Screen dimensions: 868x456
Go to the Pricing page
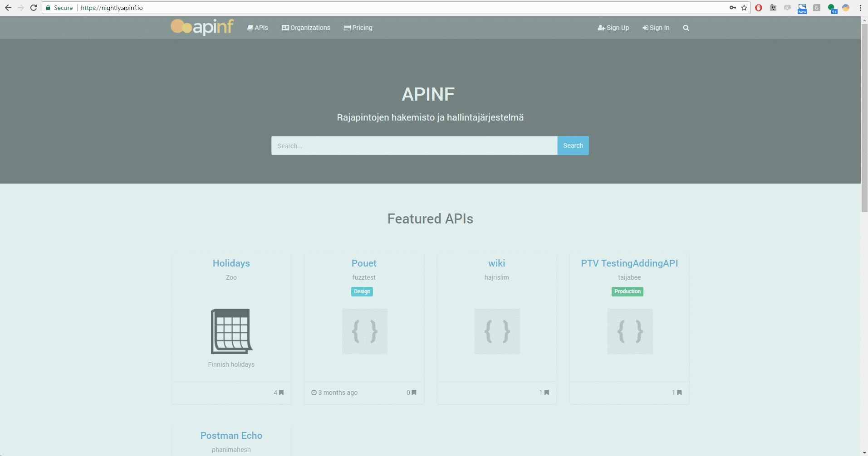coord(358,28)
